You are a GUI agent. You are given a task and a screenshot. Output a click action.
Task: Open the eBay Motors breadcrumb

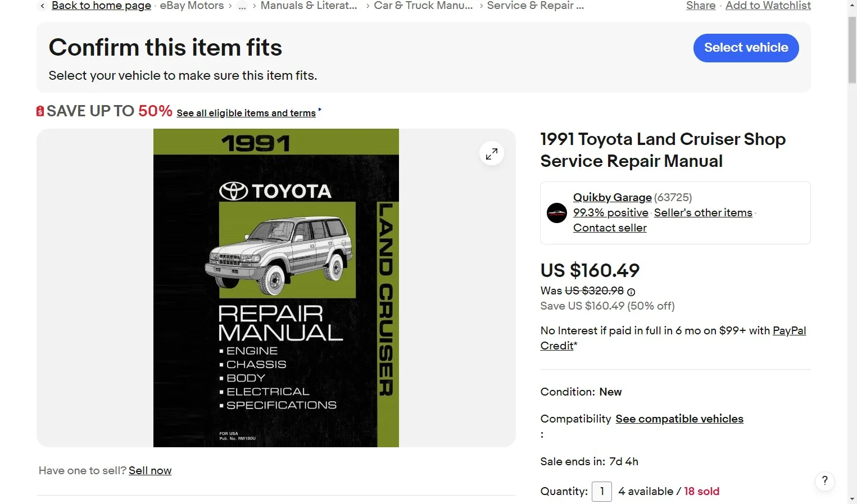tap(192, 6)
